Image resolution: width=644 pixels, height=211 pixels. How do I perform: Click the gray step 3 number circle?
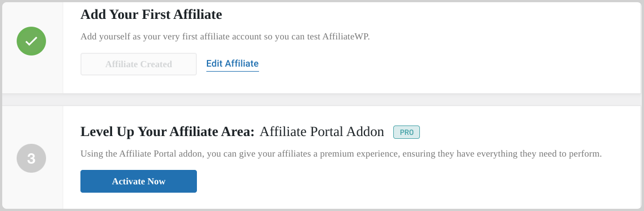tap(31, 158)
